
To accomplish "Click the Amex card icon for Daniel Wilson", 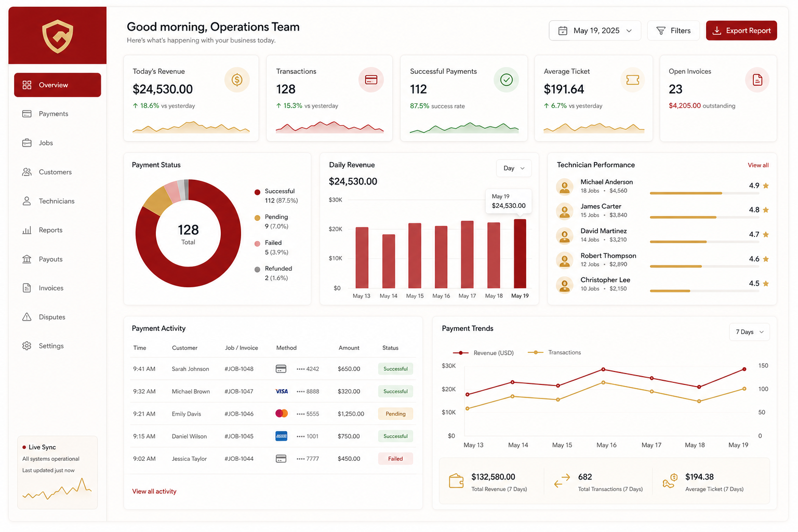I will point(282,436).
